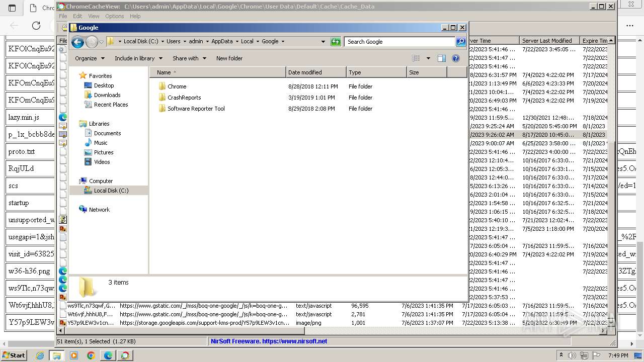
Task: Open address bar previous locations dropdown
Action: 323,42
